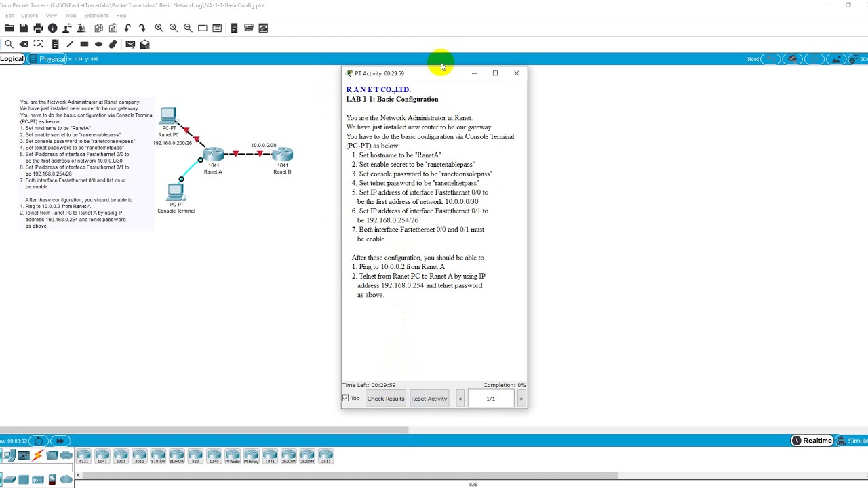Select the Ranet A router on canvas
The width and height of the screenshot is (868, 488).
pos(214,155)
